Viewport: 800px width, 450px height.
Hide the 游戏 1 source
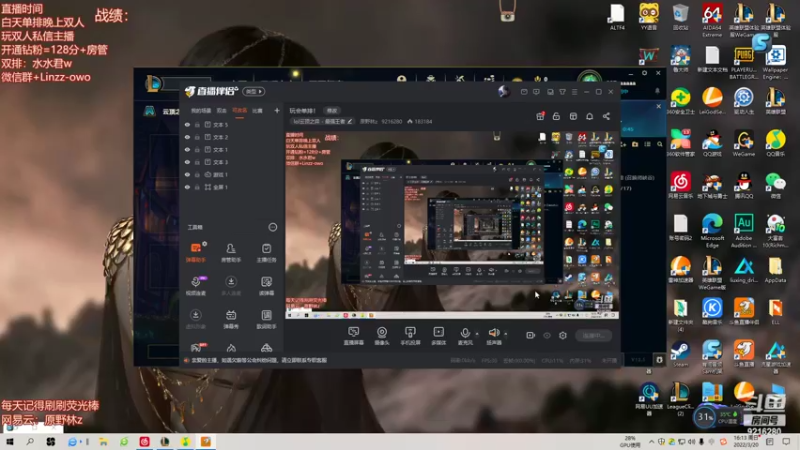(x=188, y=174)
